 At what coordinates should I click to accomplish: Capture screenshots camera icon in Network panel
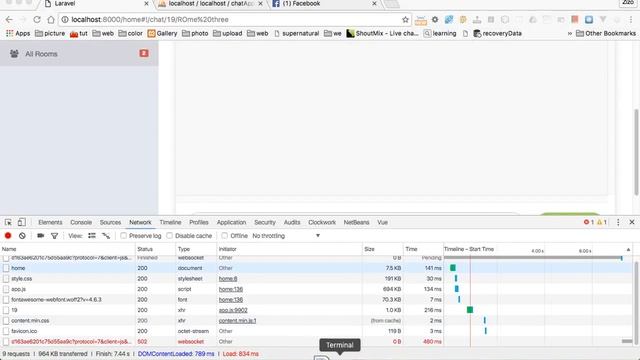pyautogui.click(x=40, y=236)
